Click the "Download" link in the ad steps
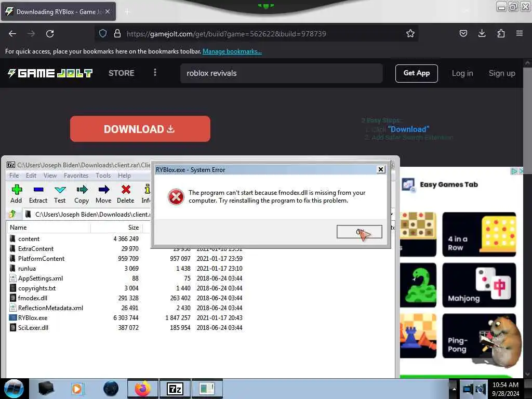 [408, 129]
